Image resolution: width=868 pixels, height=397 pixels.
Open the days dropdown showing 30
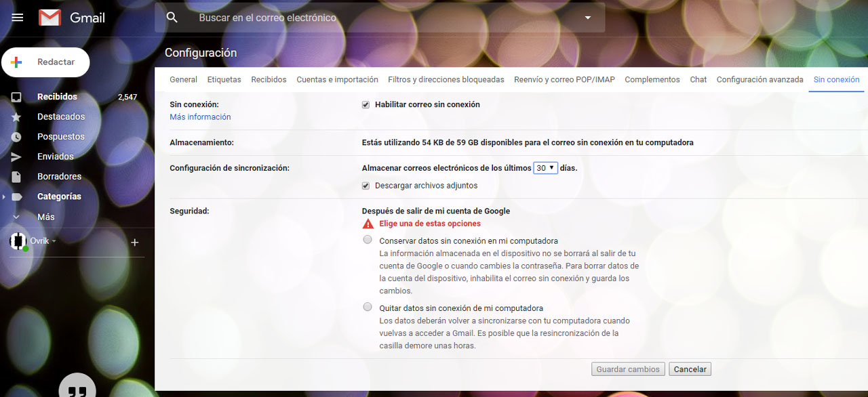[x=545, y=168]
